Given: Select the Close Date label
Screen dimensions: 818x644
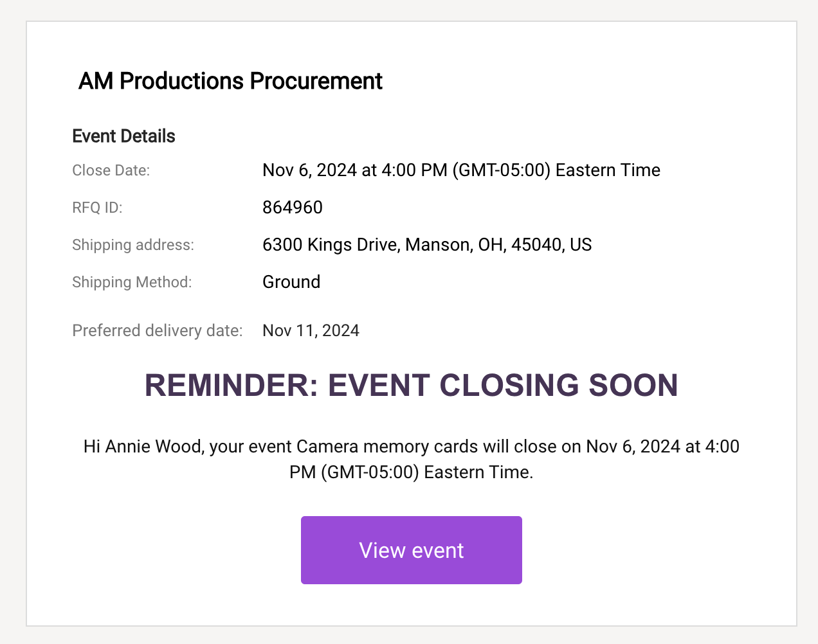Looking at the screenshot, I should coord(111,170).
